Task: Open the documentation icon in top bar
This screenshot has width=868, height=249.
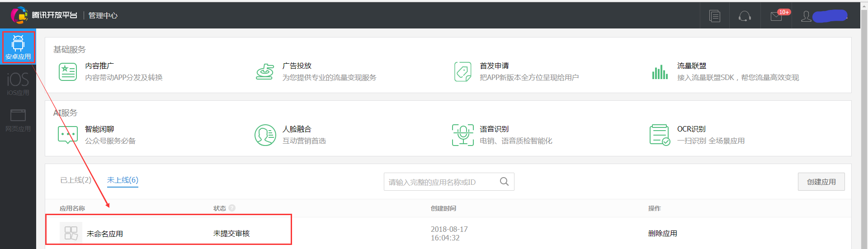Action: point(715,16)
